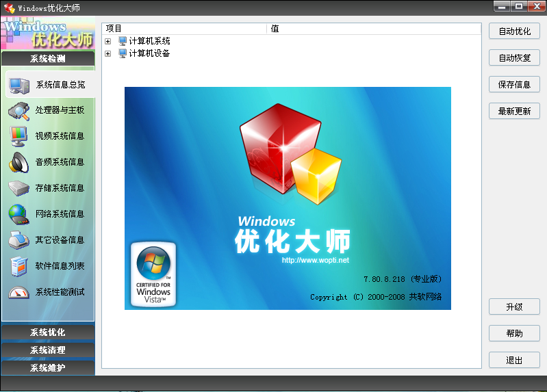
Task: Click the http://www.wopti.net link on splash
Action: (316, 260)
